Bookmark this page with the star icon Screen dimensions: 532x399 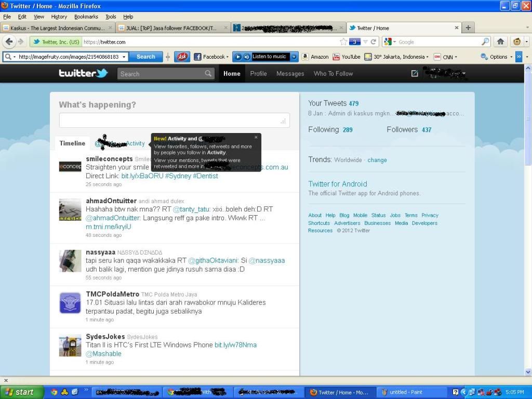point(343,42)
